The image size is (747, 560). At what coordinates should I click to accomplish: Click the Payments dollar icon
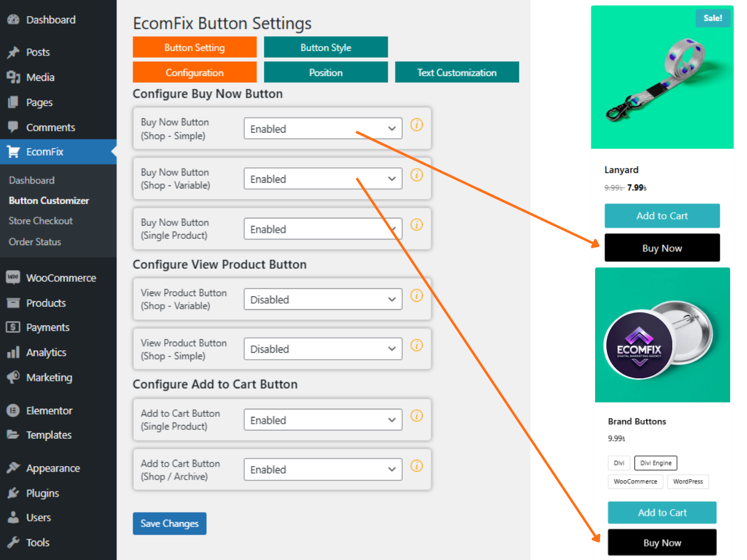pyautogui.click(x=12, y=327)
